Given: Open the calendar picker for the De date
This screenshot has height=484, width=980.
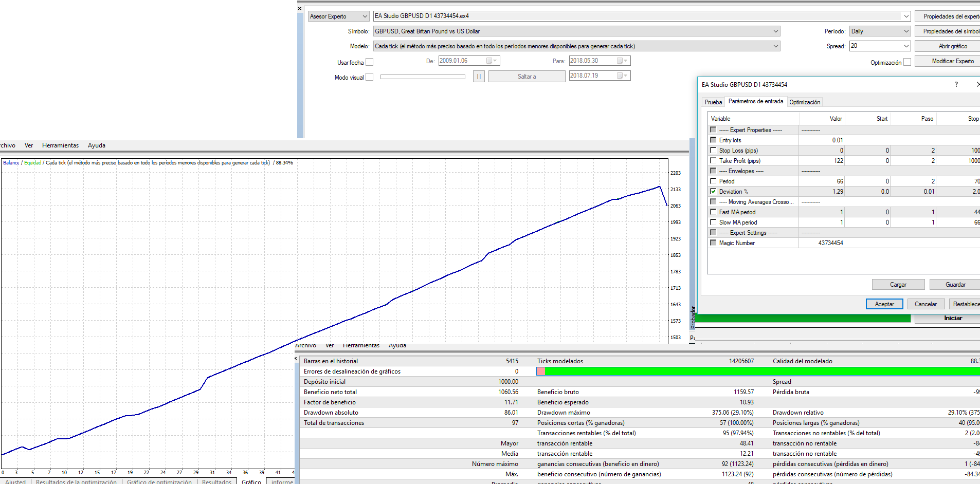Looking at the screenshot, I should coord(492,61).
